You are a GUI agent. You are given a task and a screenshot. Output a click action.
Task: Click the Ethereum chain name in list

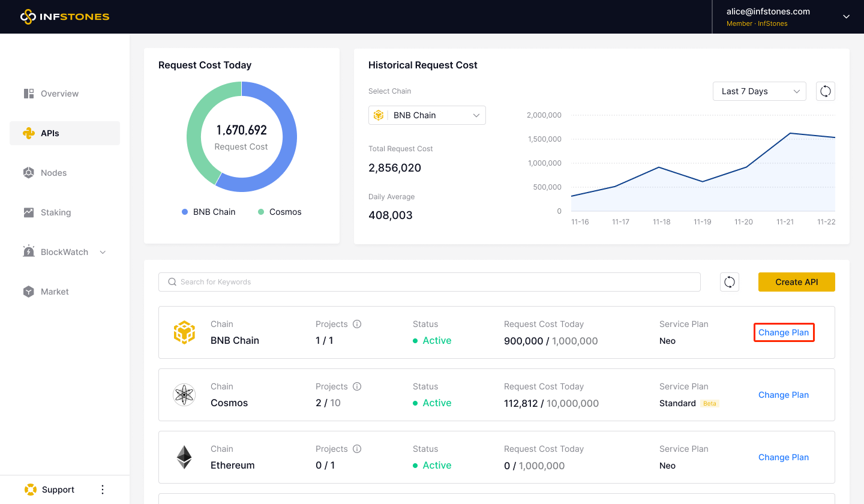point(233,465)
